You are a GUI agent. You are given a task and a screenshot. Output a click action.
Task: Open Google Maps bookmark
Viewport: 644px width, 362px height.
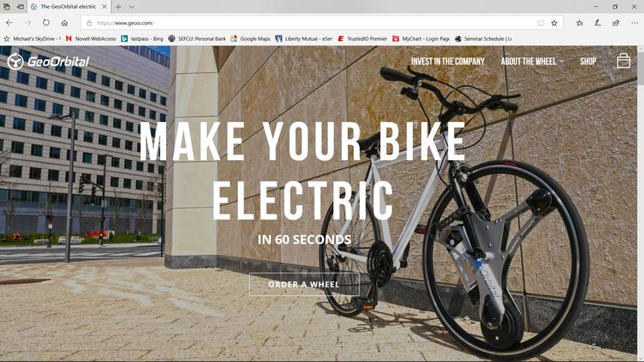click(251, 39)
